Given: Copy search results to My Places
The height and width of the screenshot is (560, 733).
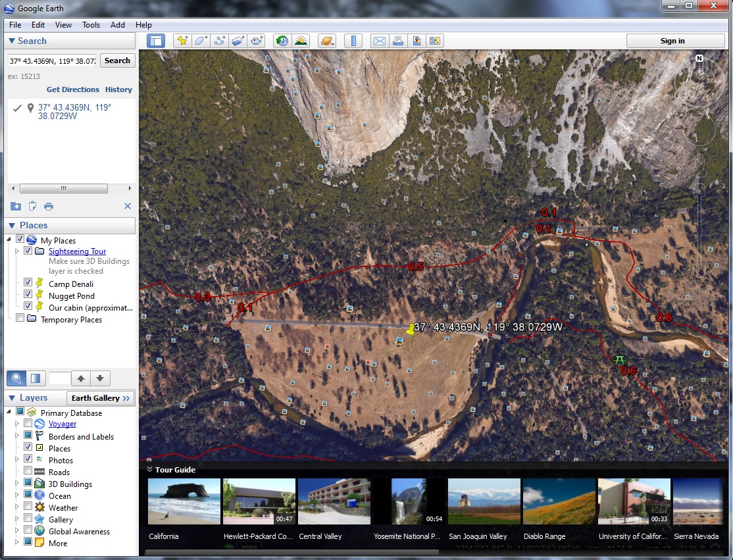Looking at the screenshot, I should pos(15,206).
